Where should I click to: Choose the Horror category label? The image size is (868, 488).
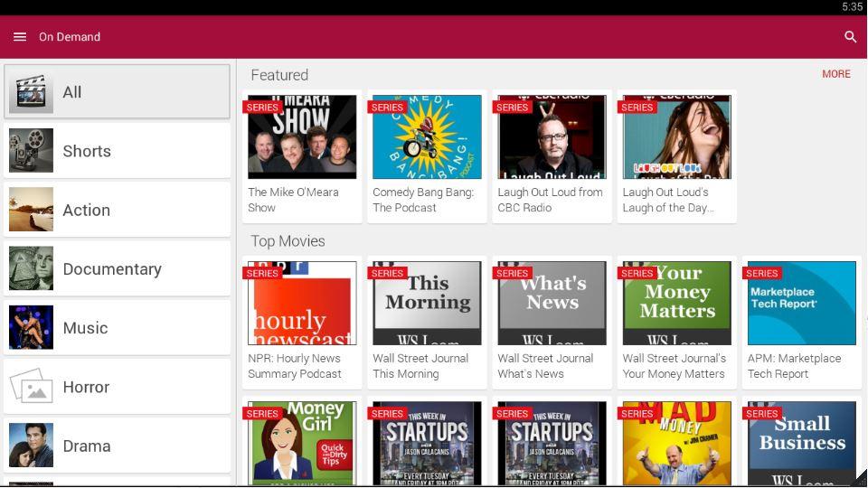tap(86, 388)
